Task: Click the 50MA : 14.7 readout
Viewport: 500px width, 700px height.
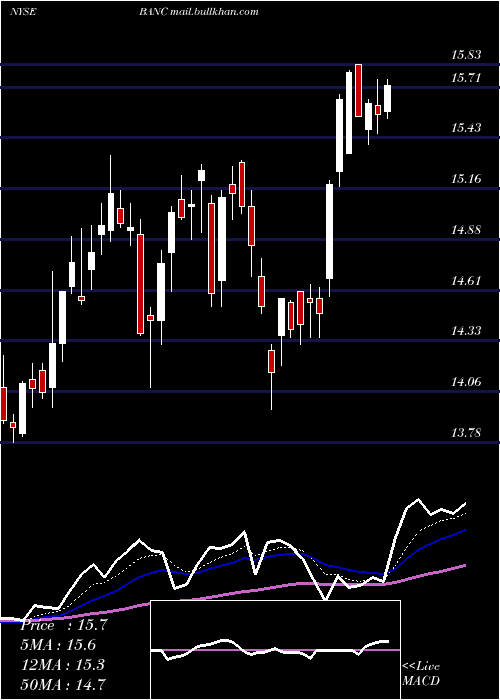Action: coord(63,683)
